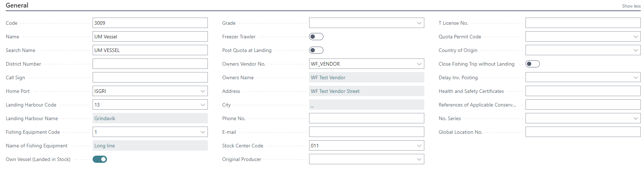This screenshot has height=175, width=644.
Task: Expand the Stock Center Code dropdown
Action: pyautogui.click(x=419, y=146)
